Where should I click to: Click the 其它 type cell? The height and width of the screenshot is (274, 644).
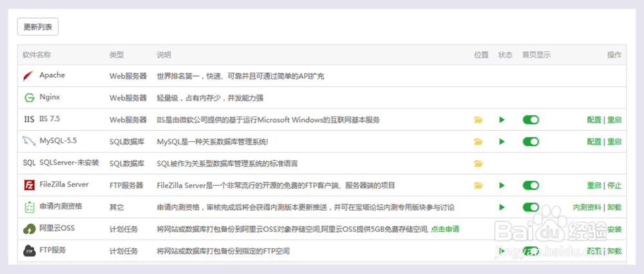point(116,208)
